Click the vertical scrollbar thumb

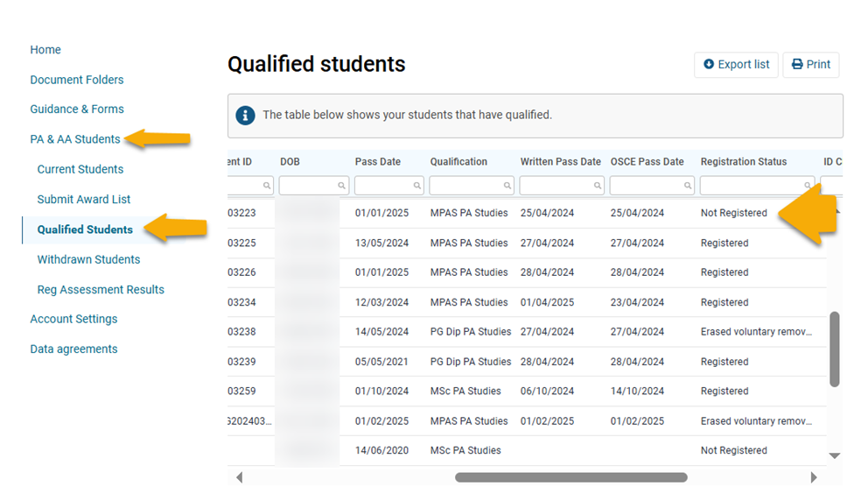(835, 349)
